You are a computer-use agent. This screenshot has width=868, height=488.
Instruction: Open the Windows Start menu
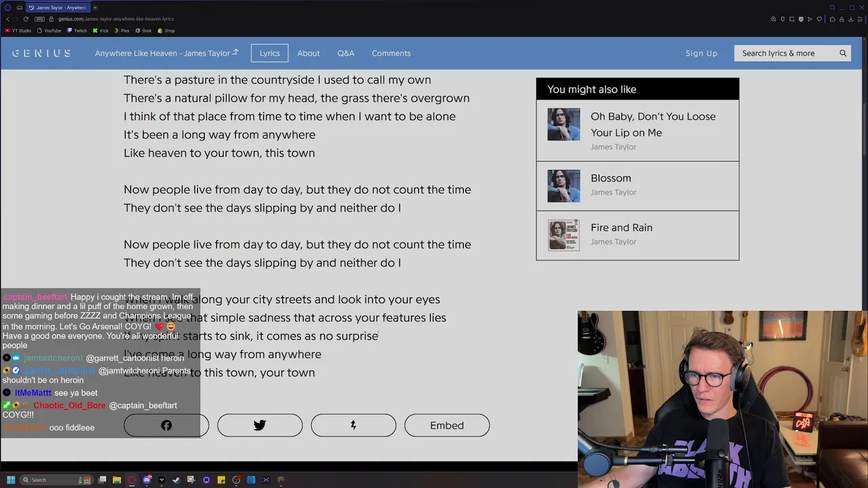(11, 480)
